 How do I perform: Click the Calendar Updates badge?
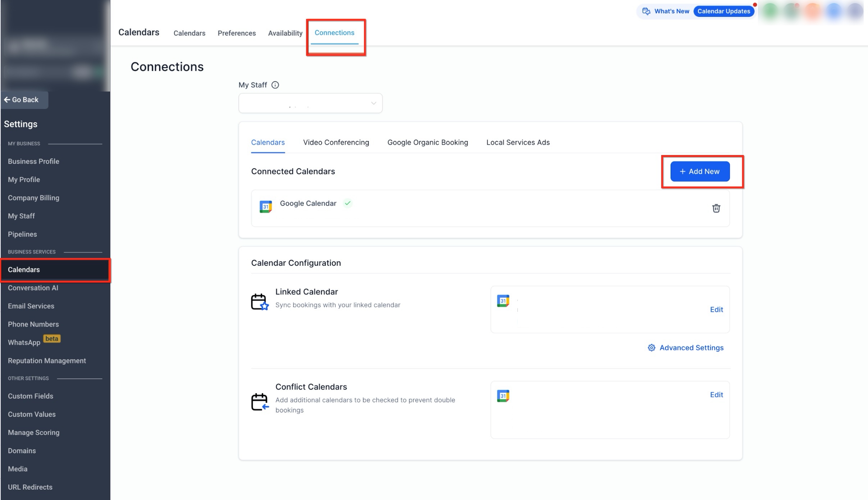click(723, 11)
